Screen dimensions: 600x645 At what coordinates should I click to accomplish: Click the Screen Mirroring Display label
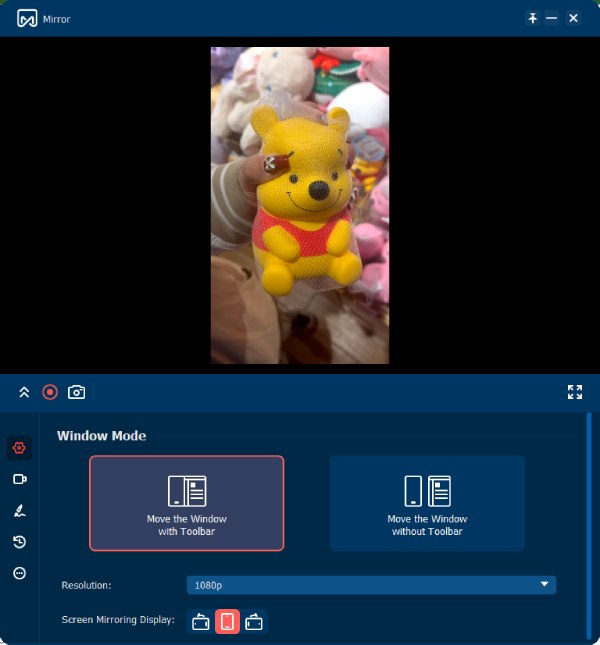118,619
